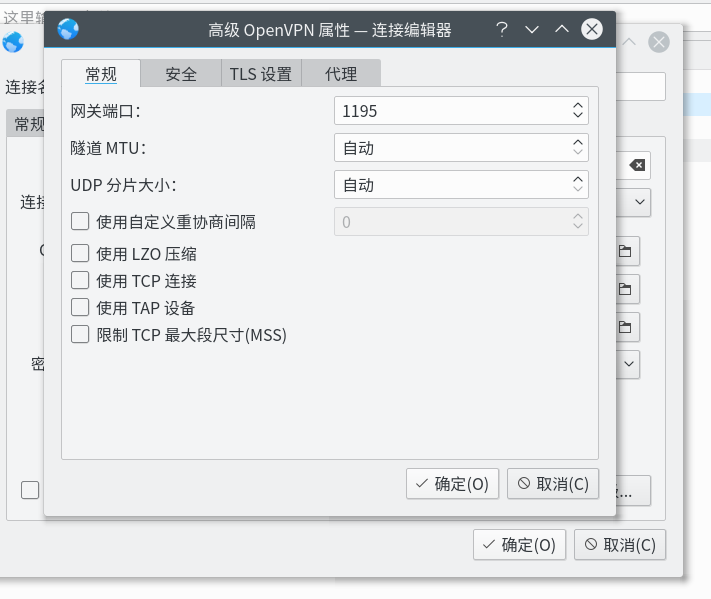Screen dimensions: 711x599
Task: Increase the UDP 分片大小 value with up arrow
Action: click(578, 180)
